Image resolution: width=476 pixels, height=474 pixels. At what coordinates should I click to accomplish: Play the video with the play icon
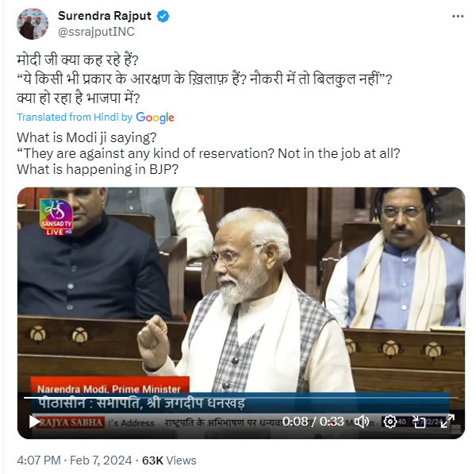coord(34,422)
